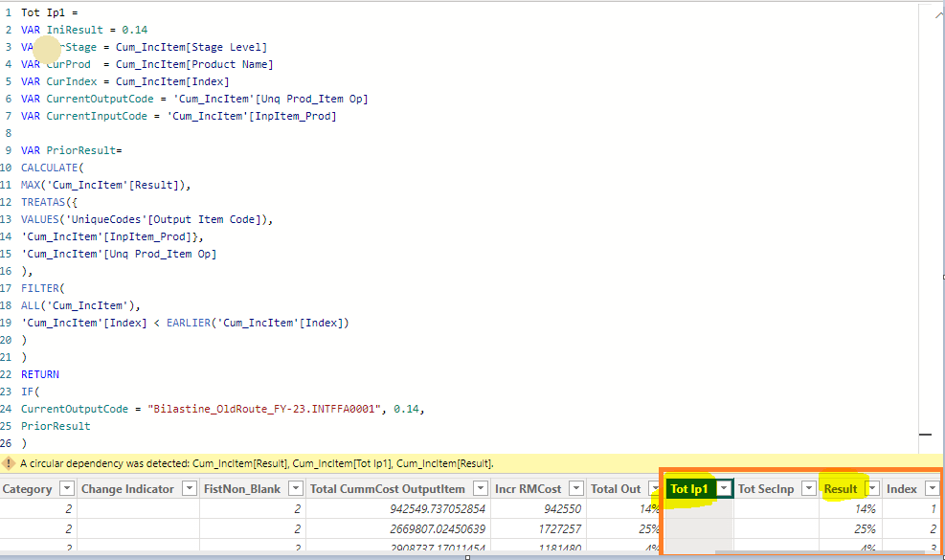Click the EARLIER function on line 19
The width and height of the screenshot is (945, 560).
pos(188,323)
